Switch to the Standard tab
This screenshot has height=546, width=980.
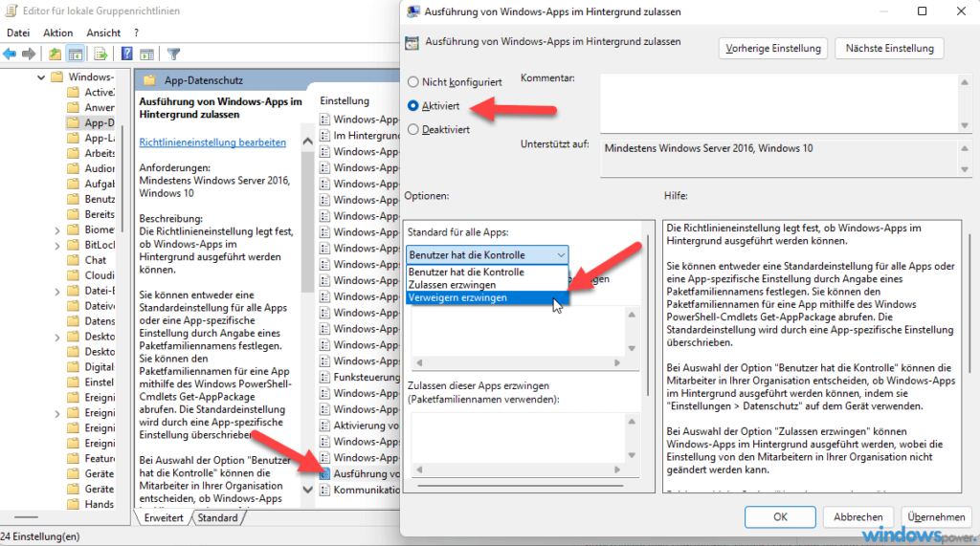point(217,518)
